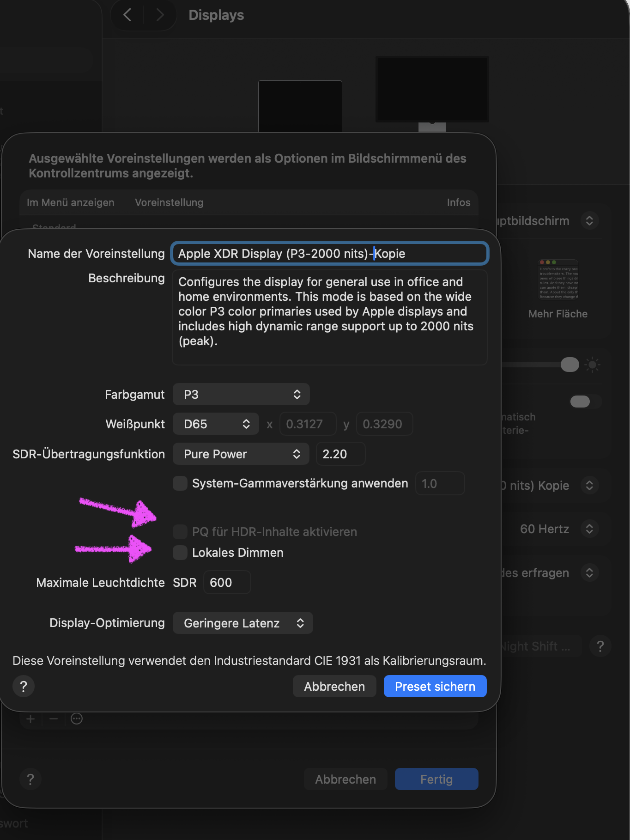This screenshot has height=840, width=630.
Task: Open the Pure Power transfer function dropdown
Action: click(241, 454)
